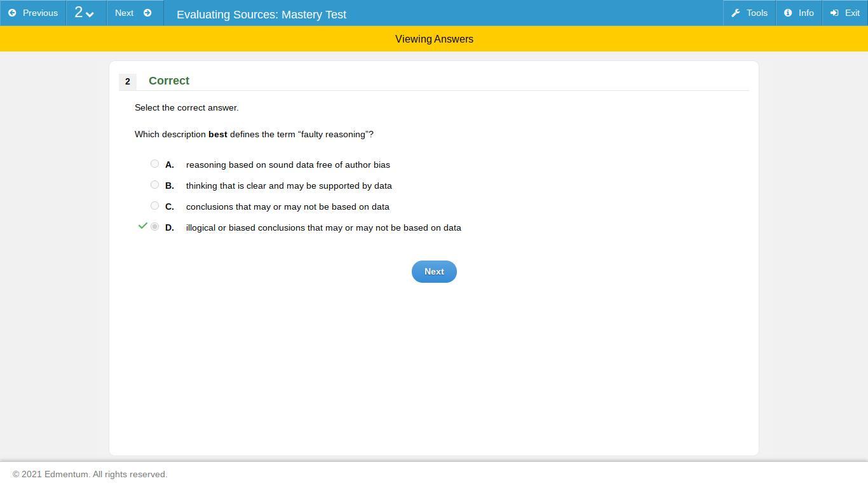This screenshot has height=488, width=868.
Task: Go back with the Previous button
Action: coord(33,13)
